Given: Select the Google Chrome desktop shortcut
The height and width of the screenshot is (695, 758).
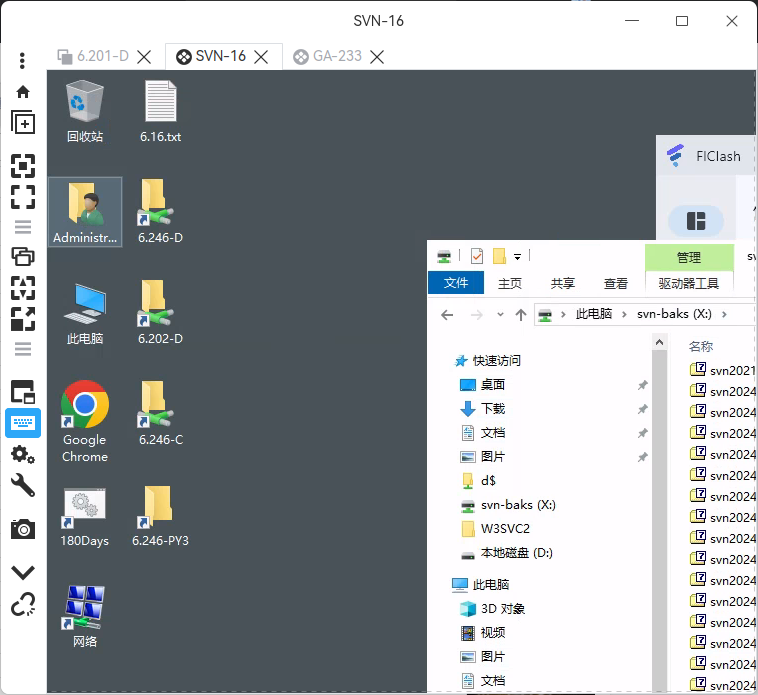Looking at the screenshot, I should (x=85, y=421).
